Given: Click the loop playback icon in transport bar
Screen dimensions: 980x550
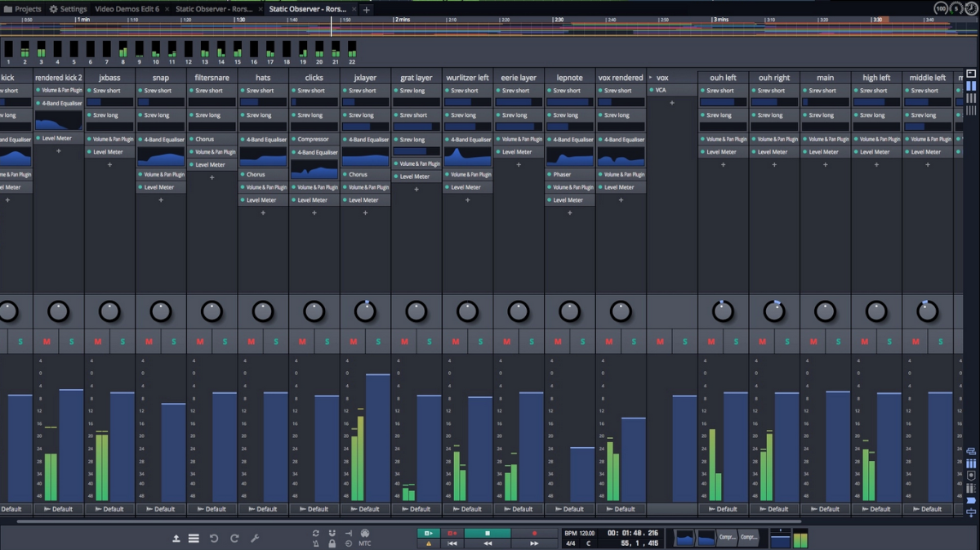Looking at the screenshot, I should click(x=316, y=532).
